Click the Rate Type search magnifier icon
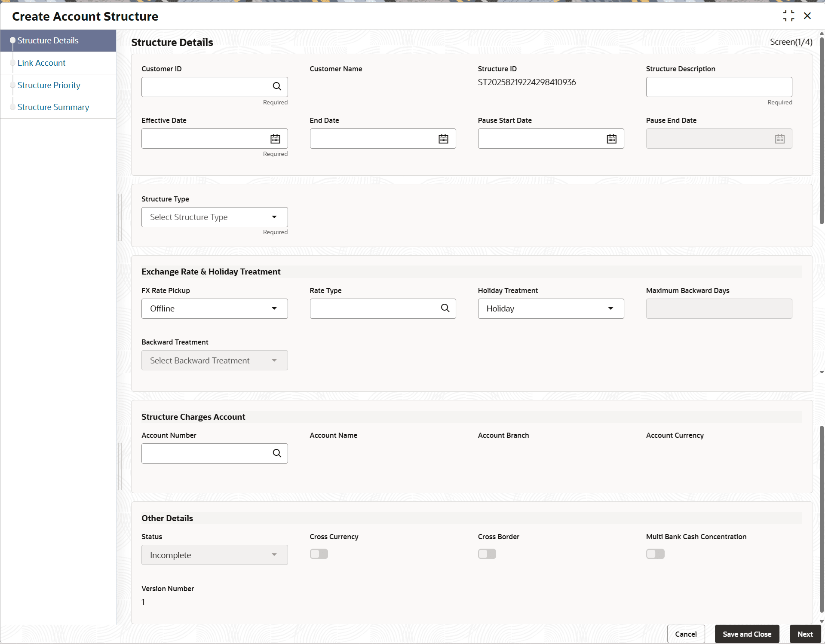Image resolution: width=825 pixels, height=644 pixels. (x=445, y=308)
